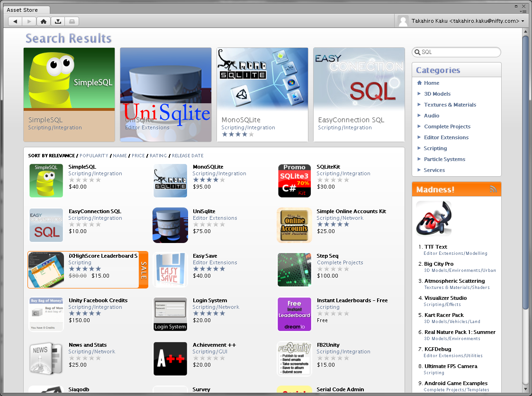Open FB2Unity icon
This screenshot has width=532, height=396.
coord(295,359)
